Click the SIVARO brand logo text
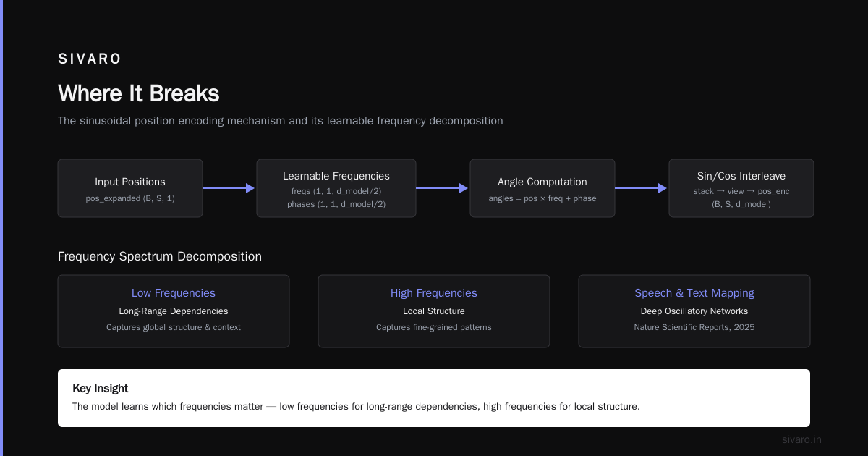Image resolution: width=868 pixels, height=456 pixels. click(x=90, y=59)
